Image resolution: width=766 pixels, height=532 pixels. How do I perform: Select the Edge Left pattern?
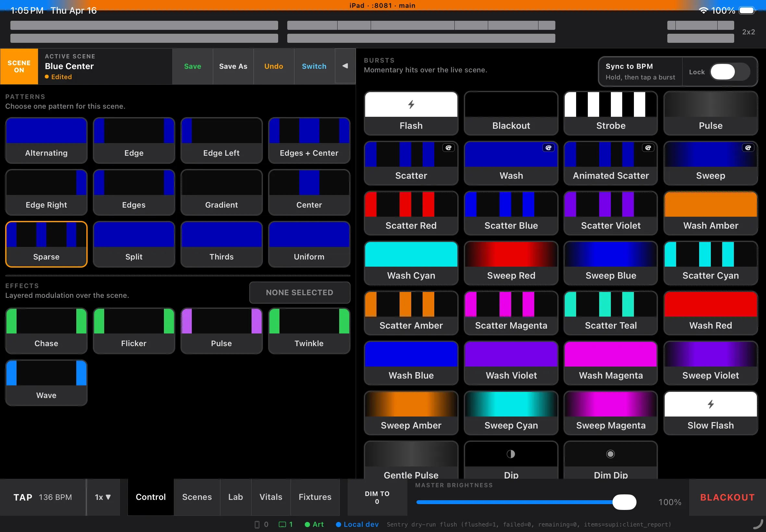221,140
